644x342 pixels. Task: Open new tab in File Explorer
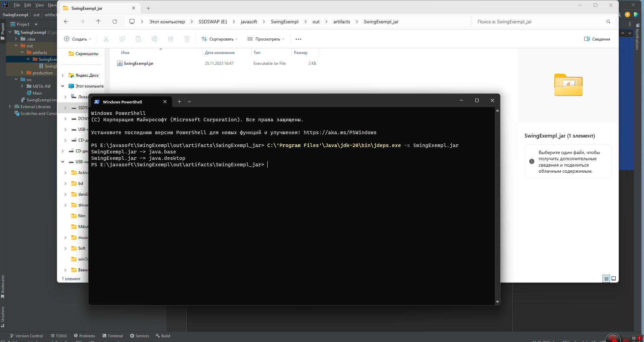point(149,8)
